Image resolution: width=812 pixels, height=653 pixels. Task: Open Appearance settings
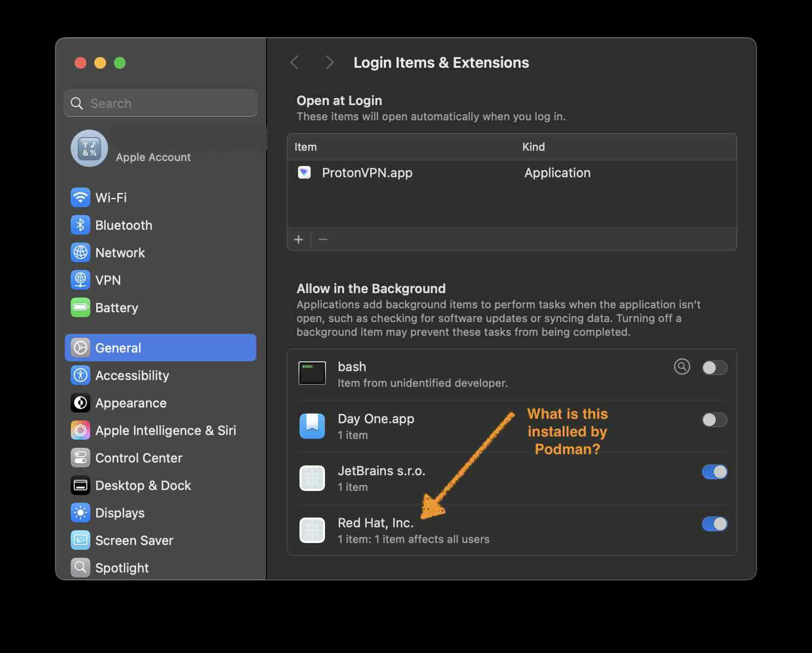(161, 403)
